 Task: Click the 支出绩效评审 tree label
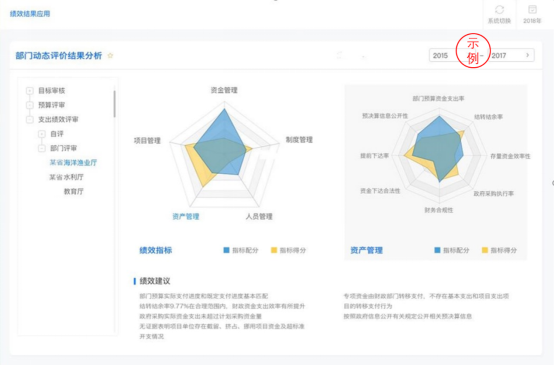coord(58,119)
